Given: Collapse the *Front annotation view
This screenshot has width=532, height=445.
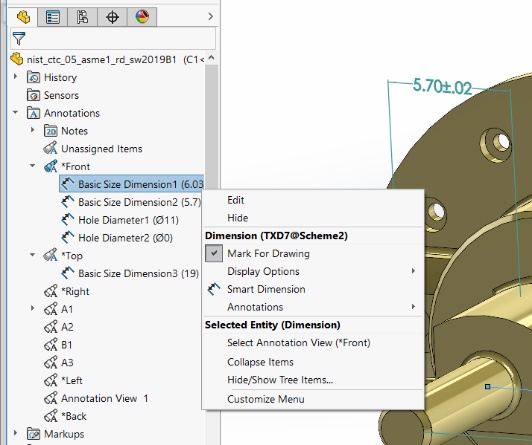Looking at the screenshot, I should pos(33,166).
